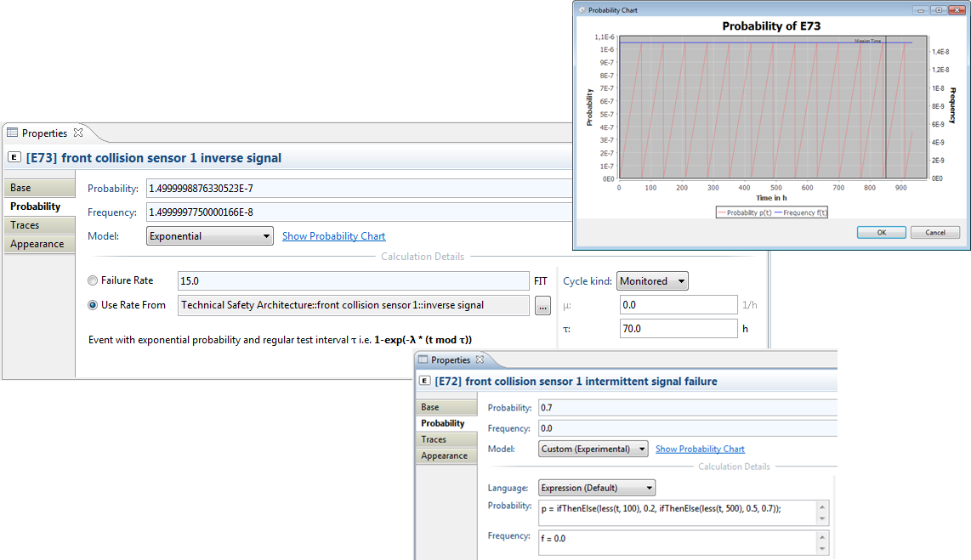Image resolution: width=971 pixels, height=560 pixels.
Task: Click the Properties icon on the E72 panel tab
Action: 423,360
